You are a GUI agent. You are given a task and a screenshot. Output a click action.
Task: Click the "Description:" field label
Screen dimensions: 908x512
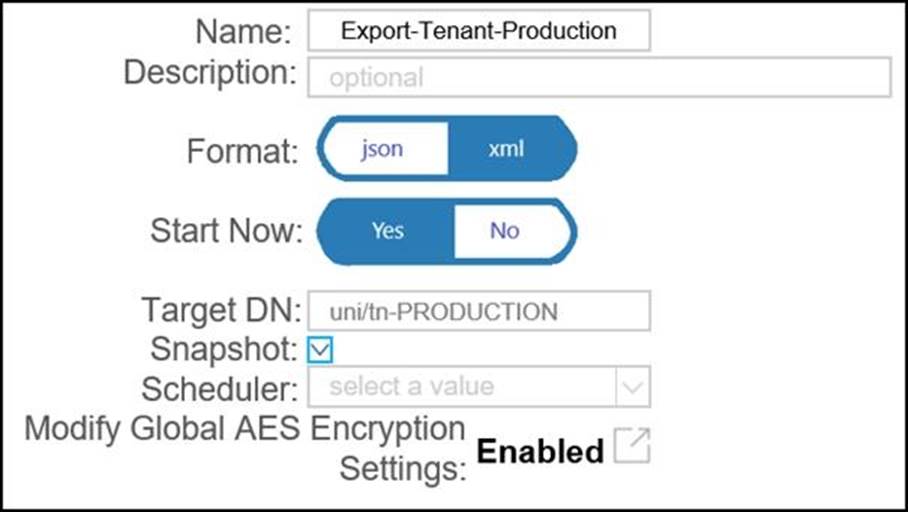click(x=210, y=73)
